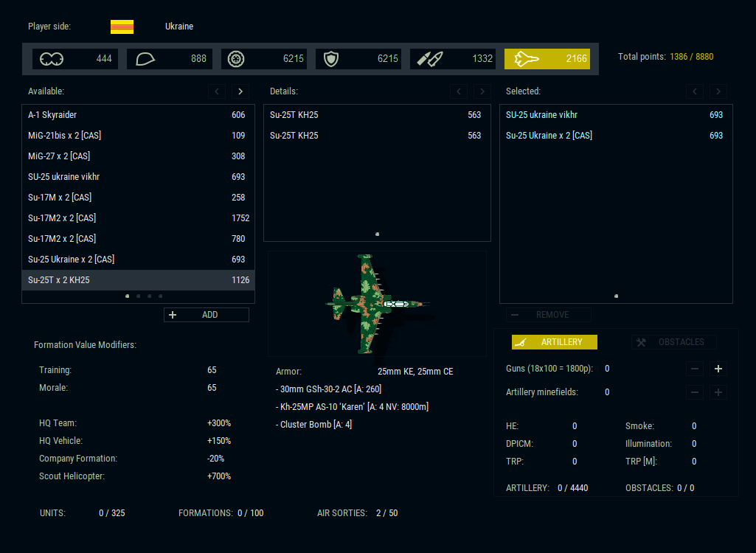Image resolution: width=756 pixels, height=553 pixels.
Task: Select the shield armor category icon
Action: pos(331,59)
